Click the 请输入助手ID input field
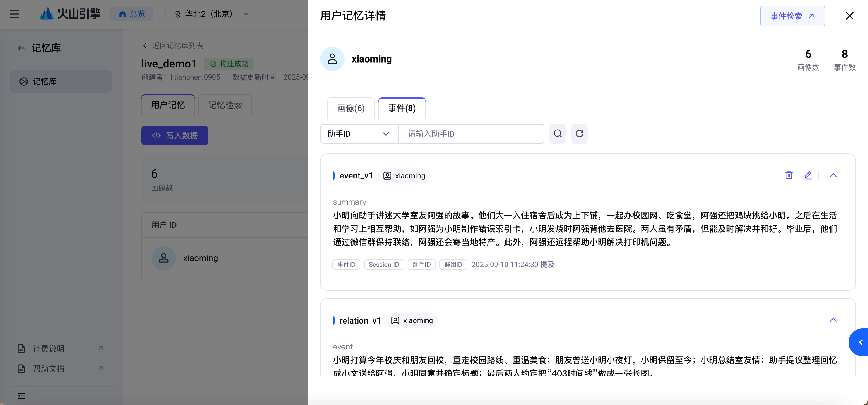868x405 pixels. 471,134
